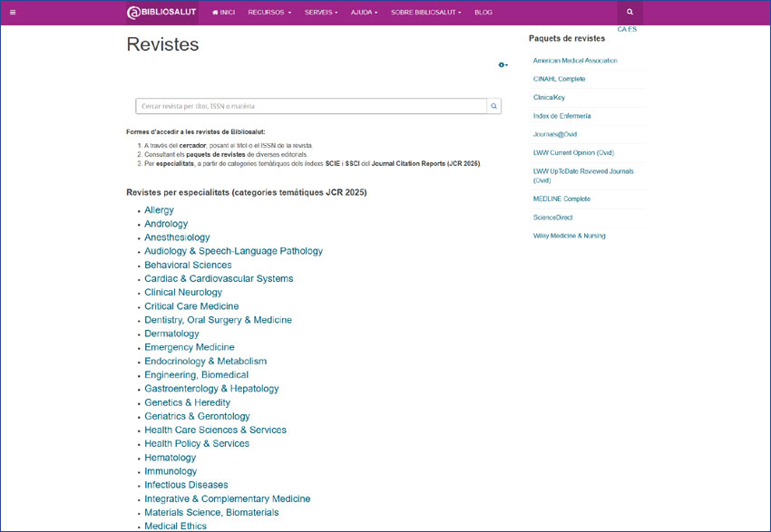Open Genetics & Heredity category
The height and width of the screenshot is (532, 771).
(187, 402)
